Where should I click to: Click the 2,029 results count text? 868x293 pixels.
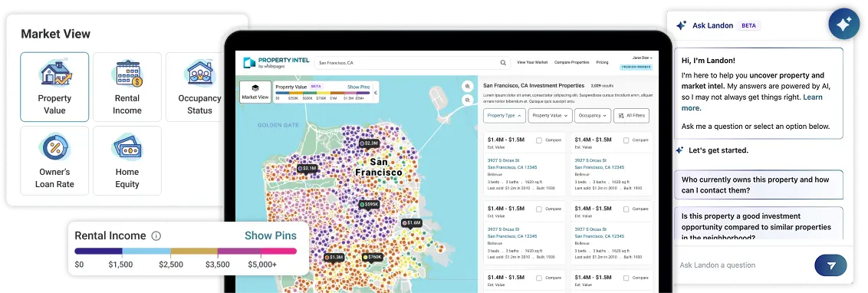602,86
